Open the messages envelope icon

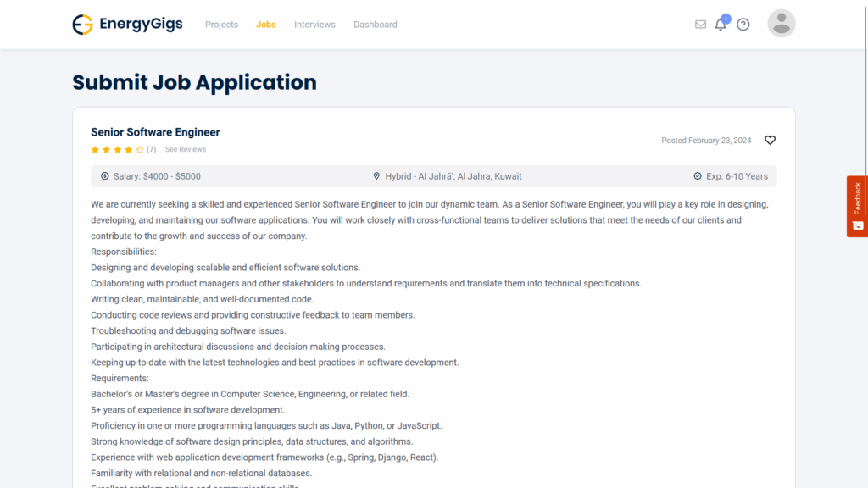pyautogui.click(x=700, y=25)
